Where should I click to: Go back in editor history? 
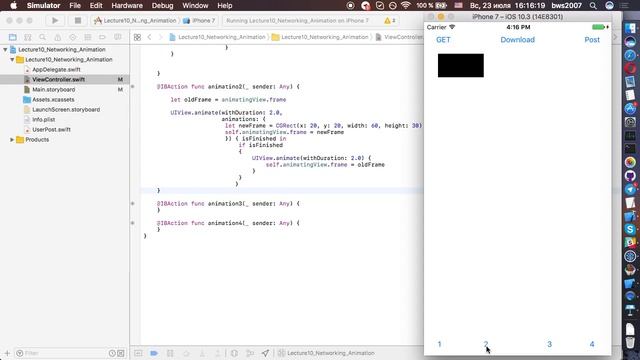click(x=149, y=37)
